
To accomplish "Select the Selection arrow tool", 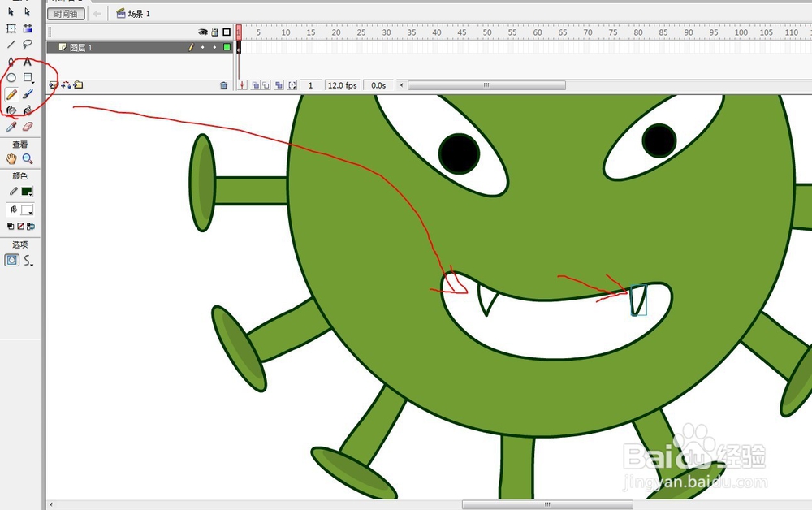I will 11,11.
